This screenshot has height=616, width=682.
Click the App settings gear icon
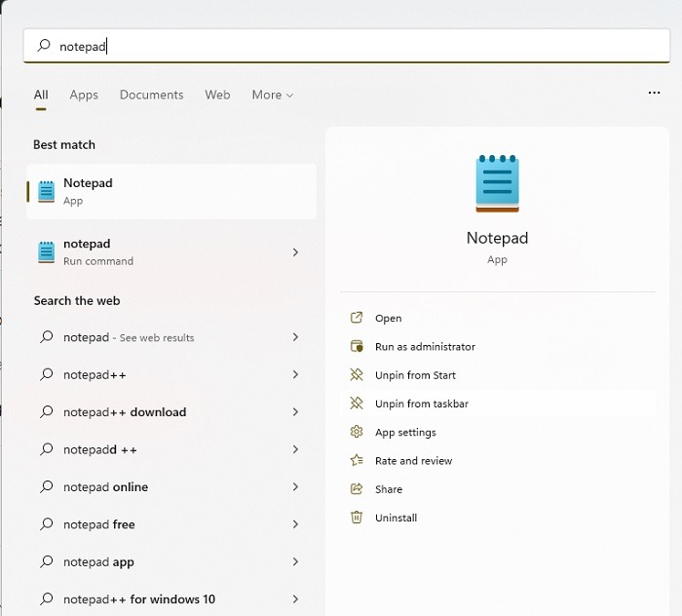coord(357,432)
